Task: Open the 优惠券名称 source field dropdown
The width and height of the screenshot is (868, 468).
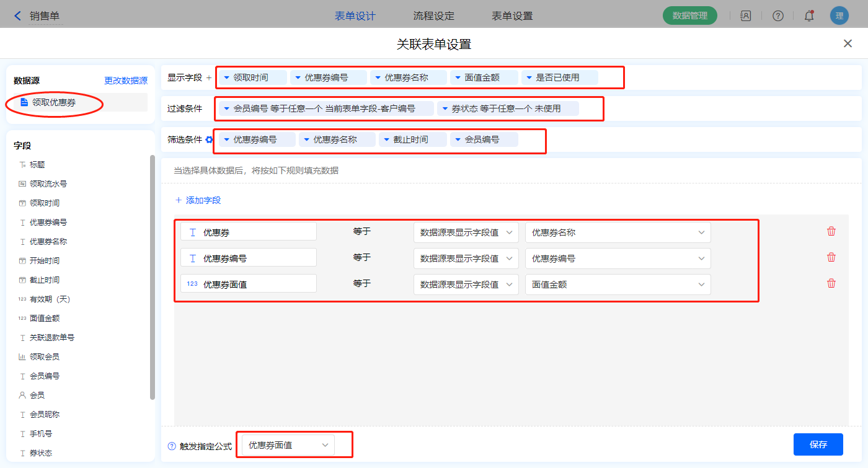Action: click(x=618, y=232)
